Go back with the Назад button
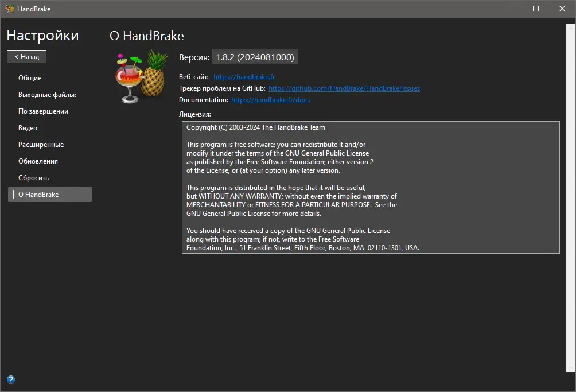576x392 pixels. [x=27, y=57]
